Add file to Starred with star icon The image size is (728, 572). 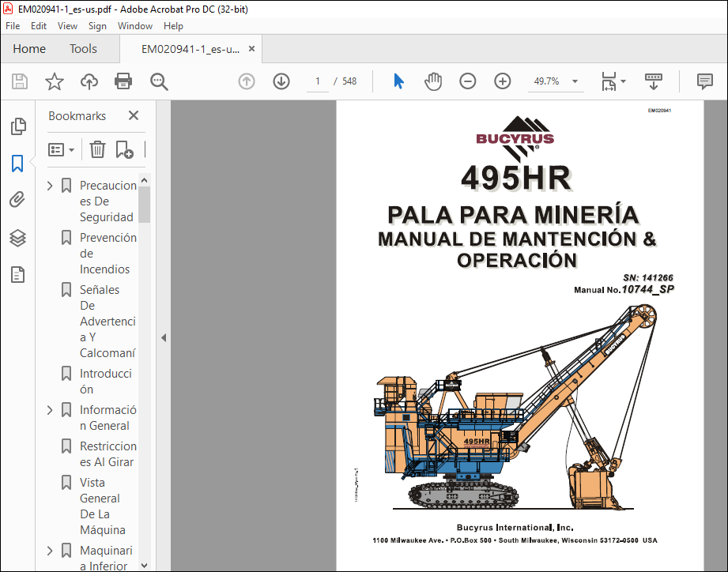pos(55,81)
